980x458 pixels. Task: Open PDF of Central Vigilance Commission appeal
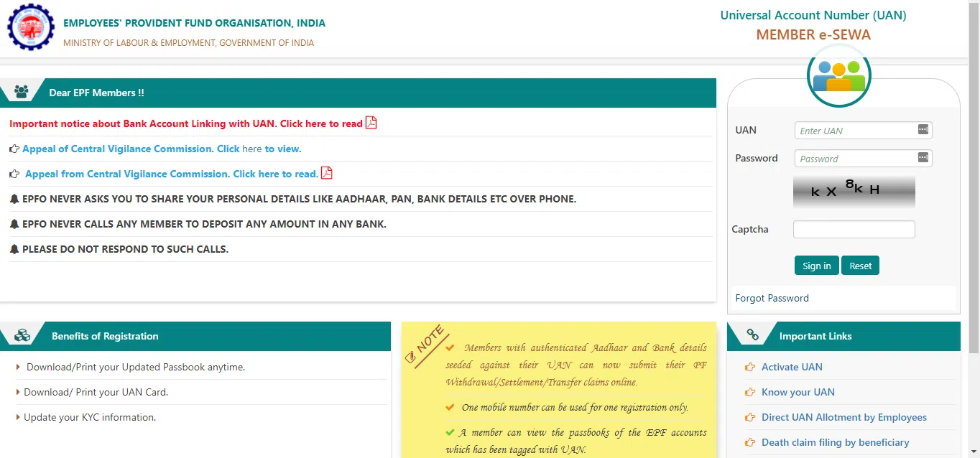327,173
